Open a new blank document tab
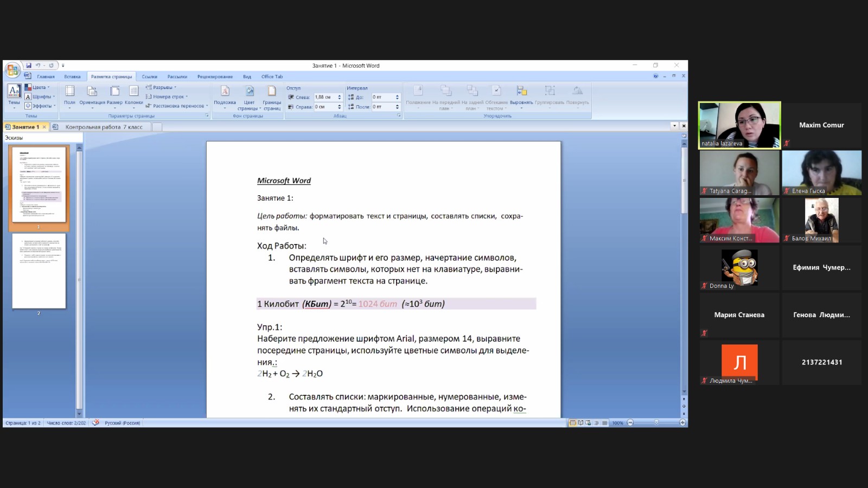The image size is (868, 488). point(157,127)
